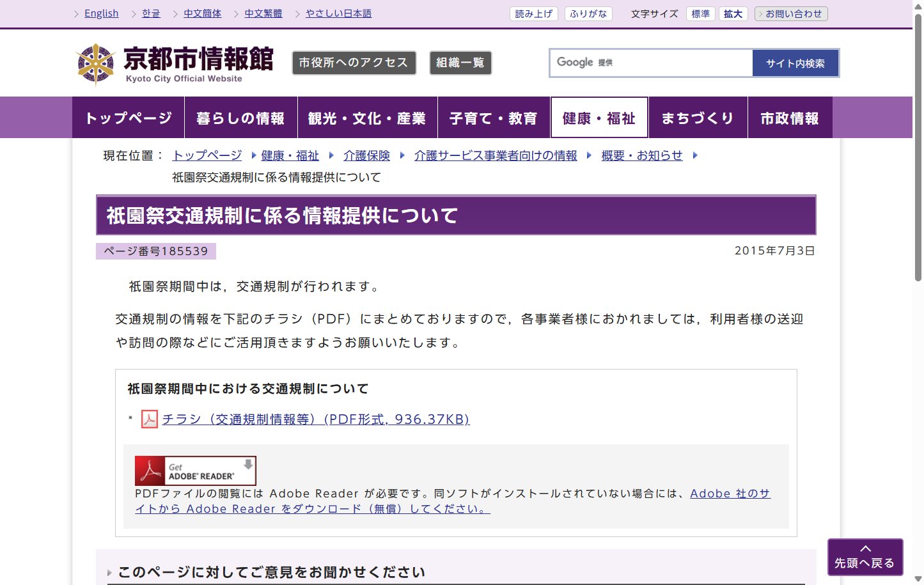Click the サイト内検索 button
Screen dimensions: 924x585
(x=795, y=63)
